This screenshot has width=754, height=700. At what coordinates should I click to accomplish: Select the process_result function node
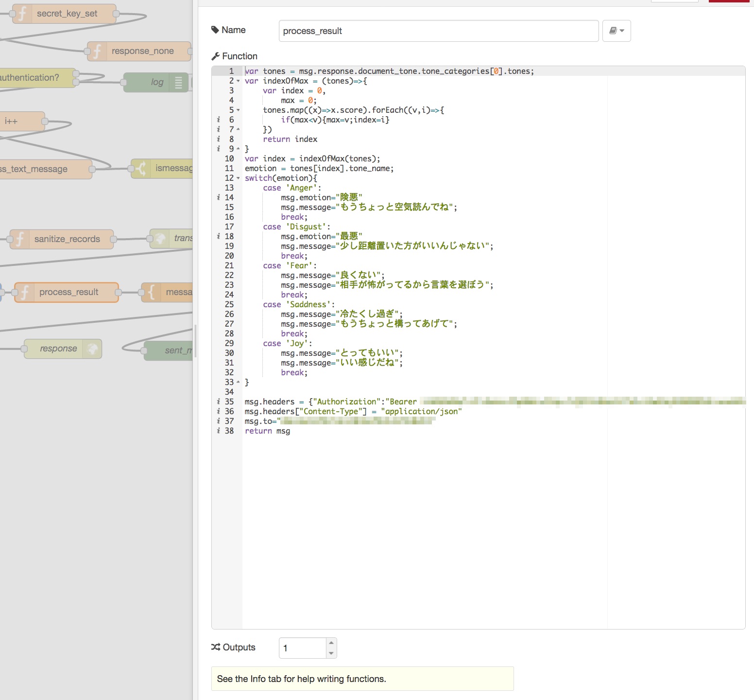point(67,292)
